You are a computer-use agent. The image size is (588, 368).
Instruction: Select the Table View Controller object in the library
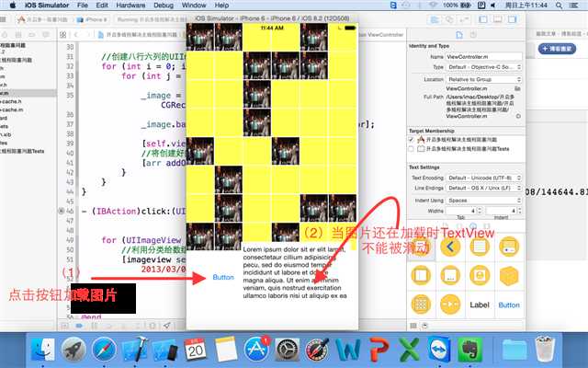pyautogui.click(x=480, y=247)
